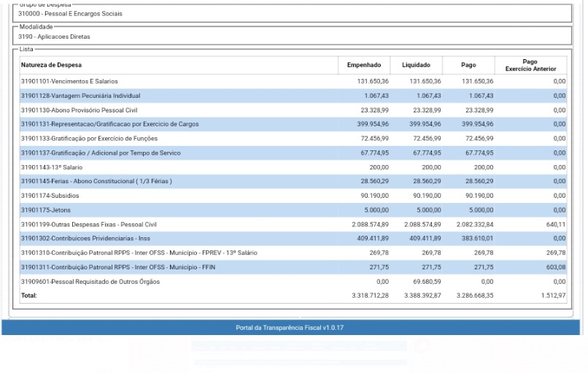This screenshot has height=373, width=588.
Task: Sort by the Empenhado column header
Action: [x=364, y=66]
